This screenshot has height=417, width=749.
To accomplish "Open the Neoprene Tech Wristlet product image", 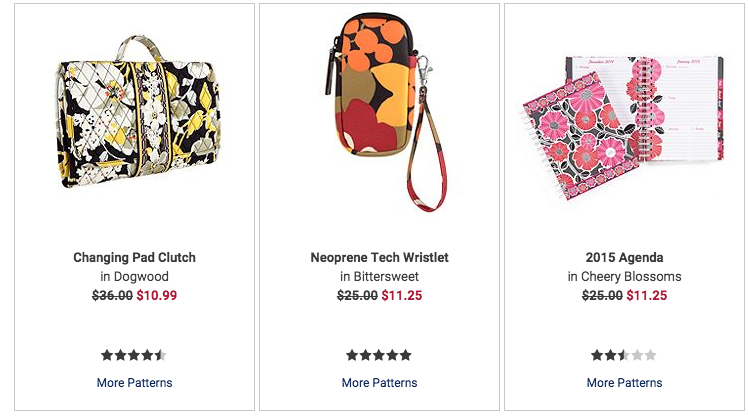I will coord(386,112).
